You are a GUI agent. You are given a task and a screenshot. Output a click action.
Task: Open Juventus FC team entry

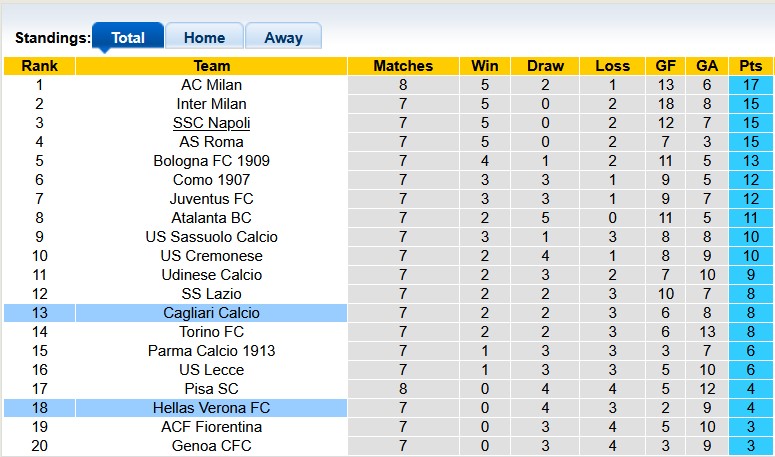tap(211, 199)
